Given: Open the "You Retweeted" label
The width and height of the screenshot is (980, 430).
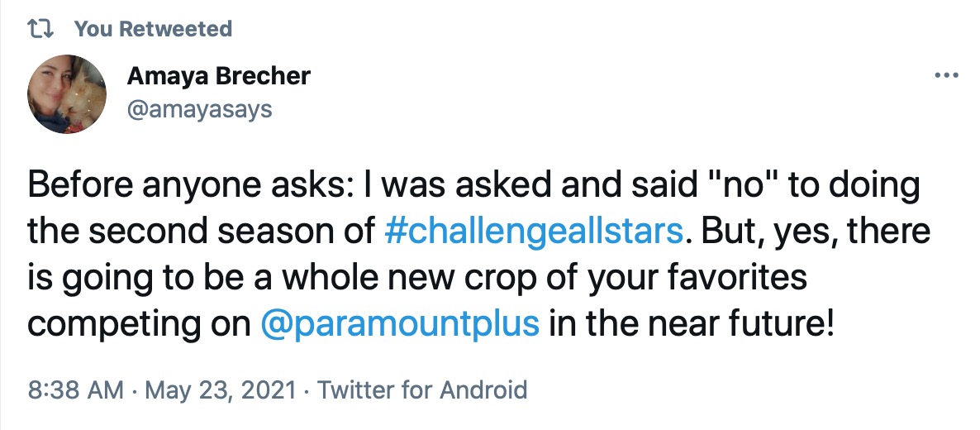Looking at the screenshot, I should [x=153, y=29].
